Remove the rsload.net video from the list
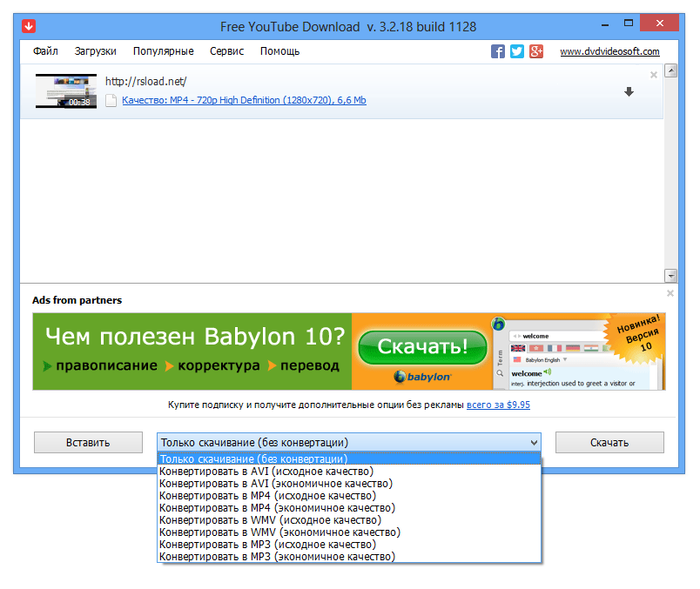700x589 pixels. [x=654, y=75]
